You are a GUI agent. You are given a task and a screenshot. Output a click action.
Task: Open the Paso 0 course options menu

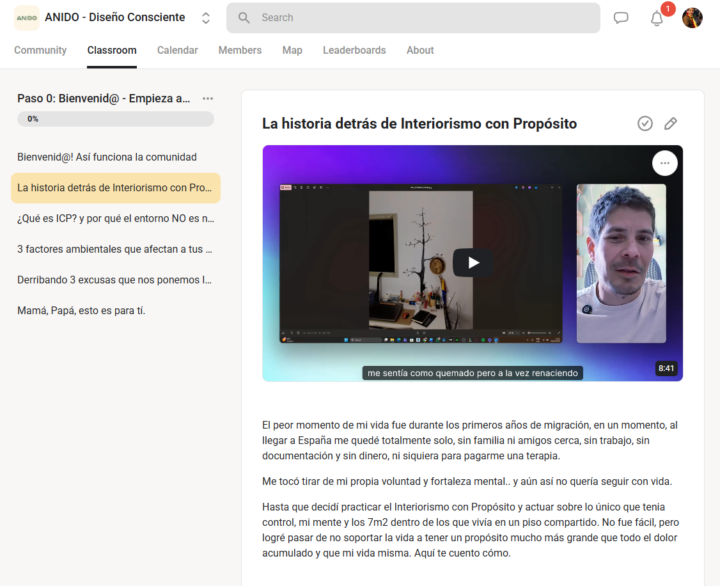[208, 98]
